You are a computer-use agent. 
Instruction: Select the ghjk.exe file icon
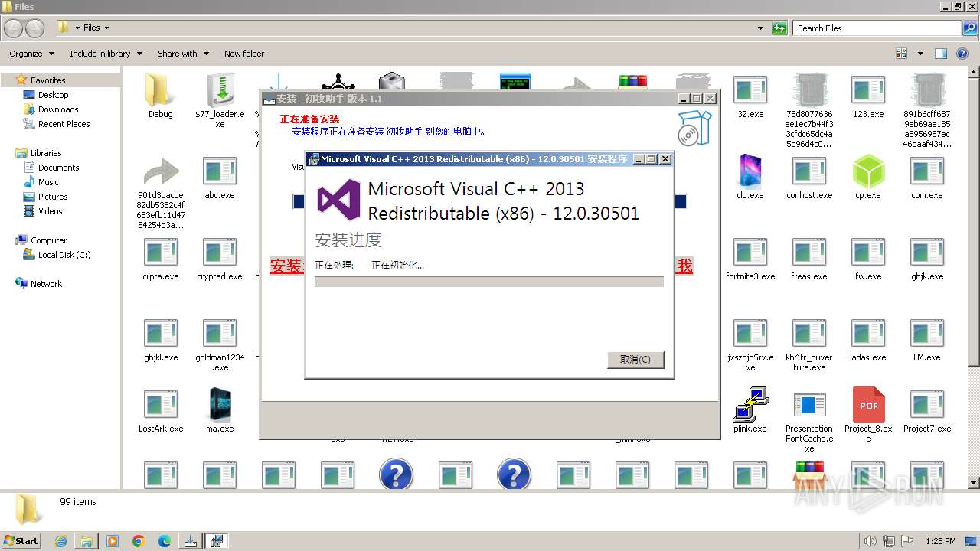pyautogui.click(x=927, y=253)
